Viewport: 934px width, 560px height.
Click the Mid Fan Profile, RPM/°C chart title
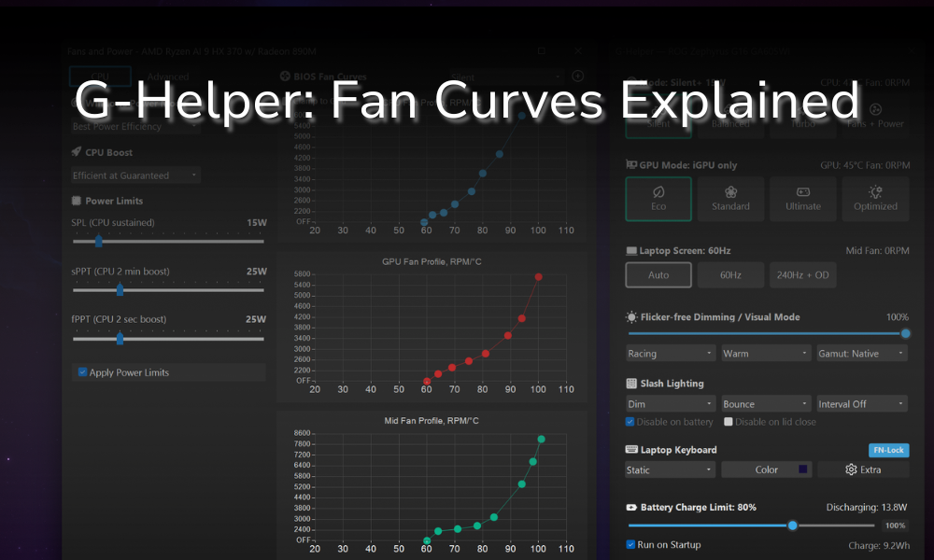click(x=432, y=420)
